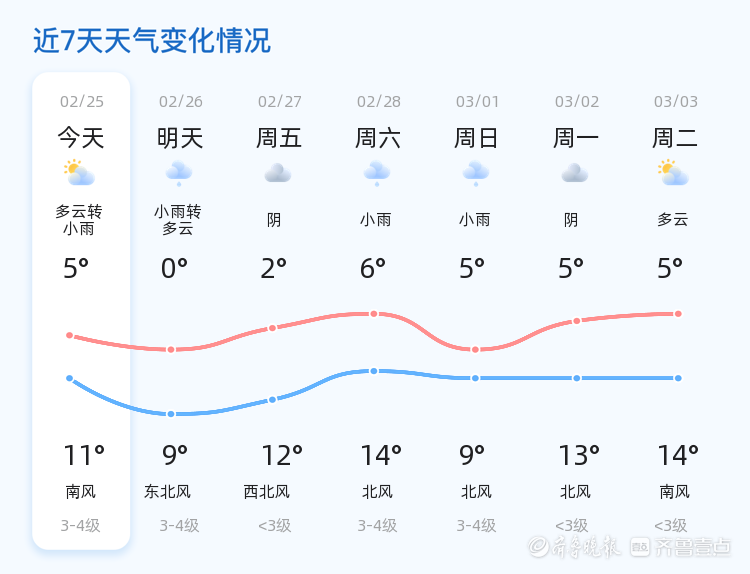750x574 pixels.
Task: Click the 14° temperature under 周六
Action: point(381,456)
